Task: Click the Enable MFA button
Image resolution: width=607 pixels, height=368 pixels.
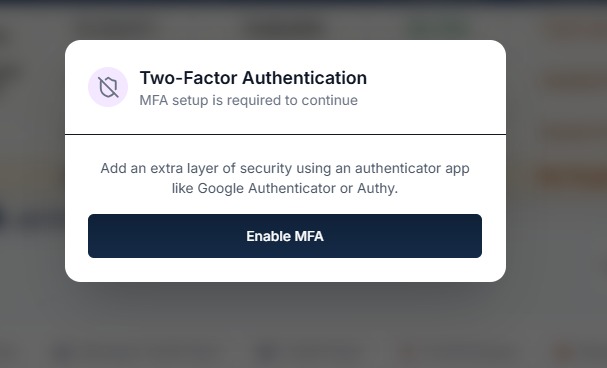Action: pyautogui.click(x=285, y=236)
